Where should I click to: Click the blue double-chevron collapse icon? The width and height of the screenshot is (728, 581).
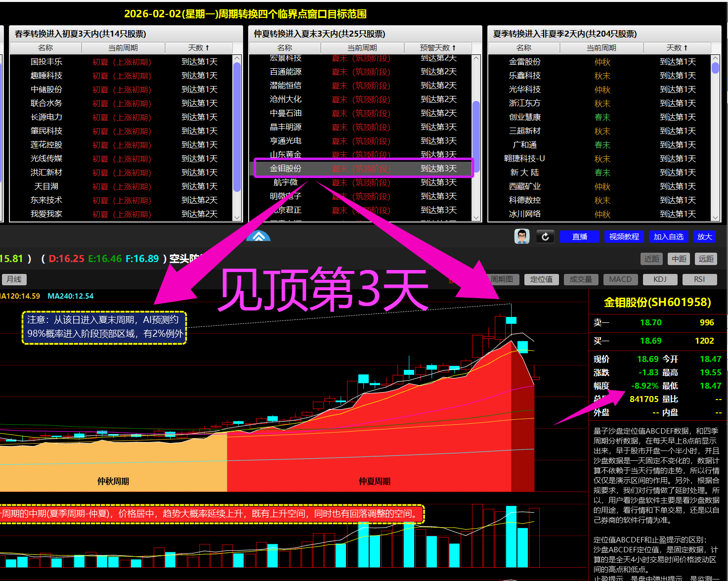pos(258,236)
